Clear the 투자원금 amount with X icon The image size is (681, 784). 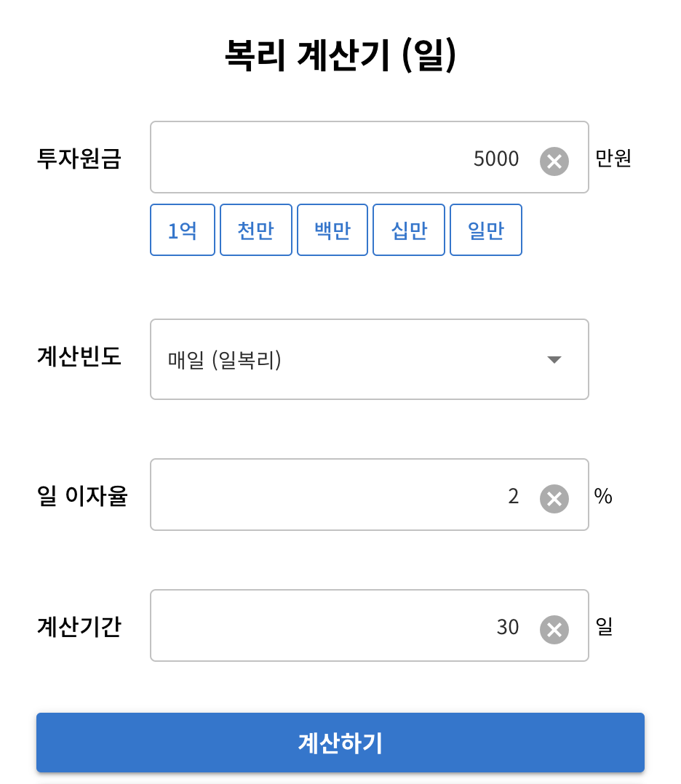coord(554,161)
